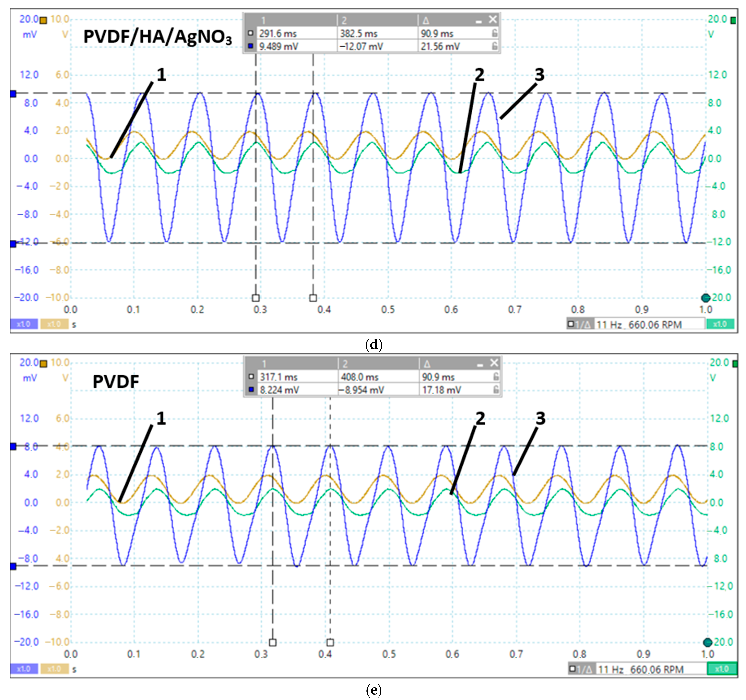Toggle the time ruler lock in the PVDF legend
Screen dimensions: 746x700
[x=496, y=377]
